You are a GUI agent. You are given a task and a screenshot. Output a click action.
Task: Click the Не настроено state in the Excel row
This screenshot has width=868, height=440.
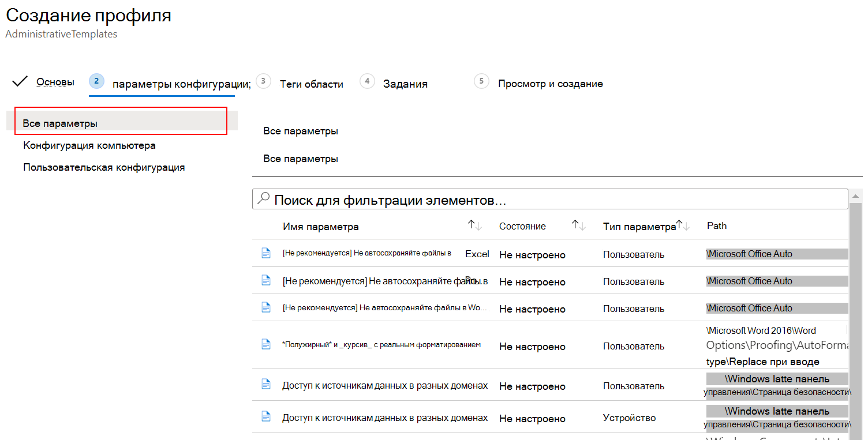(532, 255)
